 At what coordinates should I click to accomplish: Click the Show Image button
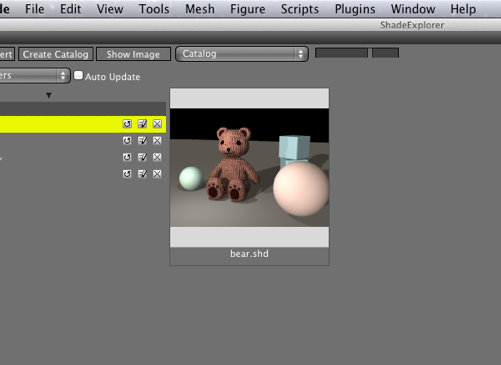pos(133,54)
